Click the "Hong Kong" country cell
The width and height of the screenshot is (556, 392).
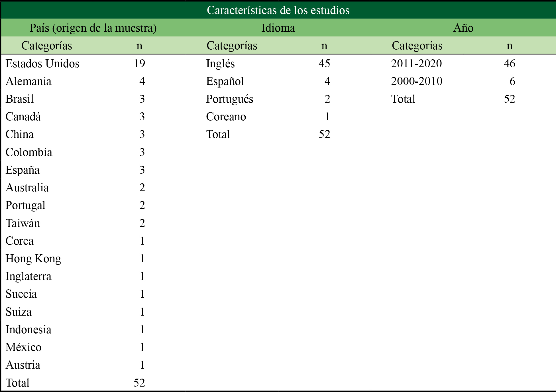(33, 259)
